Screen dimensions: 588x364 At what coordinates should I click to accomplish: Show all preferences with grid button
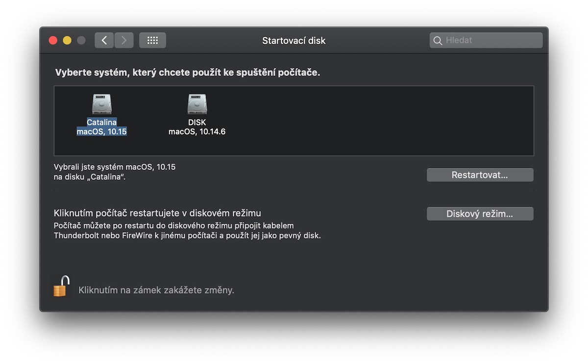(152, 40)
